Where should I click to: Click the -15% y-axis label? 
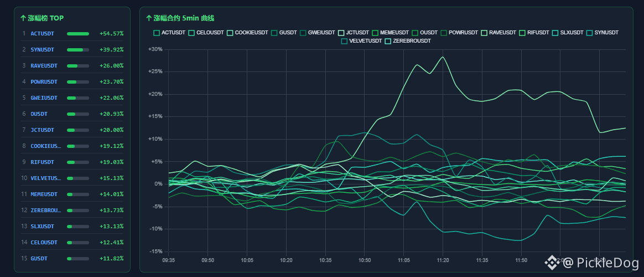(156, 252)
